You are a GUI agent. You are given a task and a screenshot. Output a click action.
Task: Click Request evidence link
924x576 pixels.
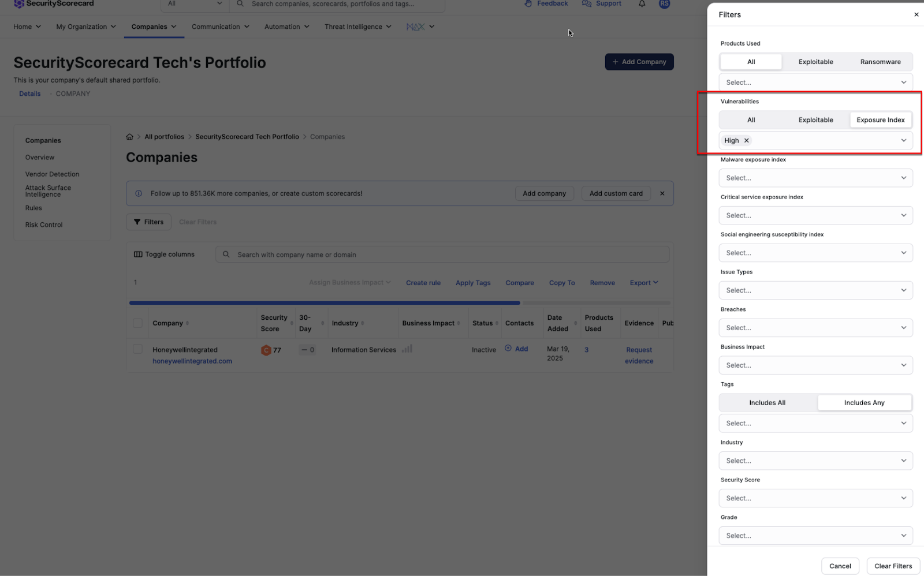coord(639,356)
